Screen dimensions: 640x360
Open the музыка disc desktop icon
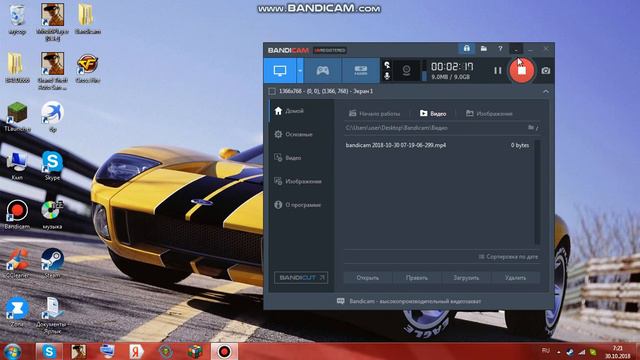point(52,214)
